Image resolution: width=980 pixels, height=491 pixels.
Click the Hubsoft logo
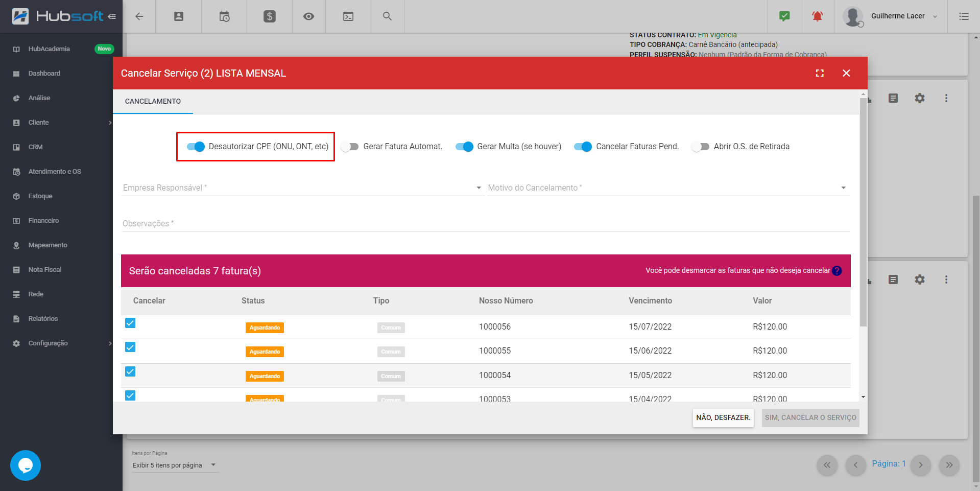[x=58, y=16]
